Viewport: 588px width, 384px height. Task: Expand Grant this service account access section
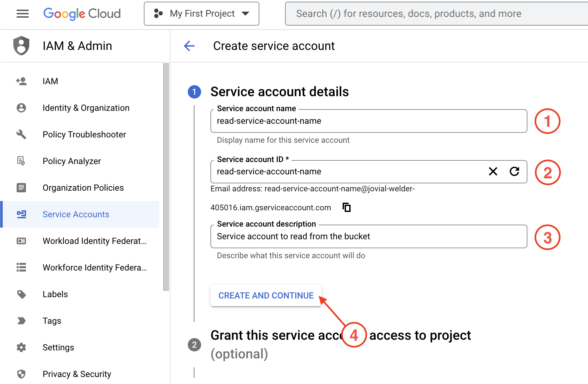pyautogui.click(x=341, y=344)
